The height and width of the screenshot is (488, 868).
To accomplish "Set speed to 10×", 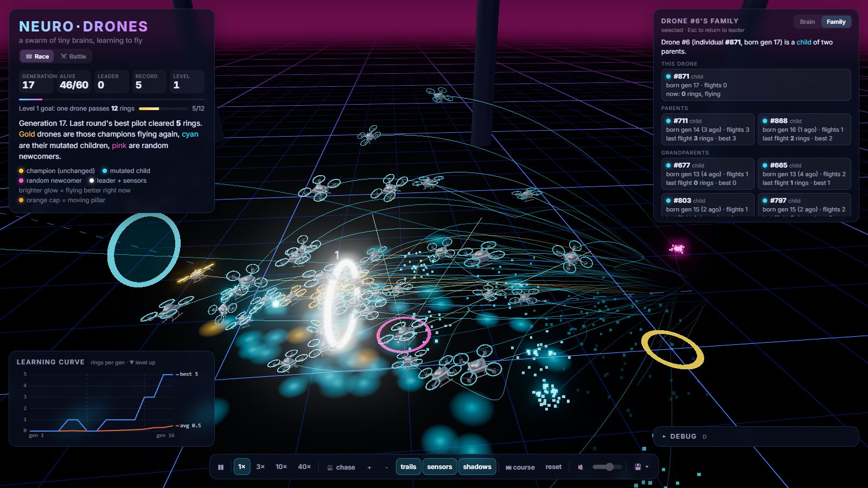I will [281, 467].
